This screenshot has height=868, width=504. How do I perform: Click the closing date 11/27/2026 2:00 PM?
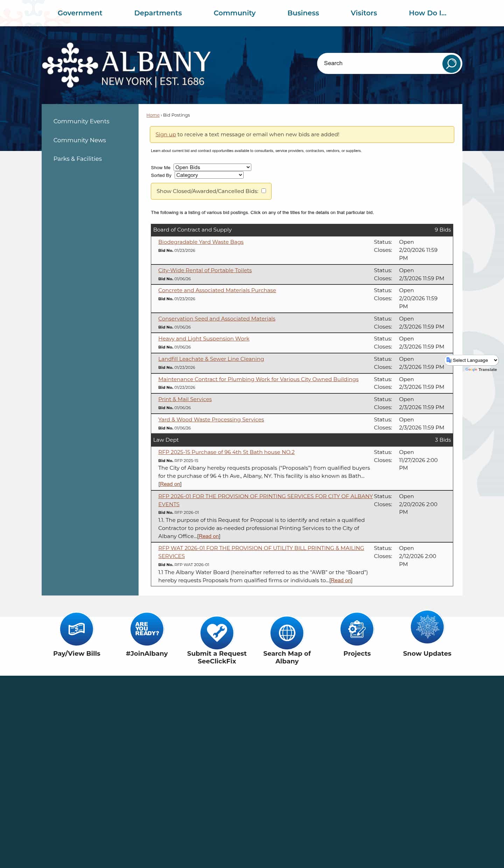[x=418, y=464]
